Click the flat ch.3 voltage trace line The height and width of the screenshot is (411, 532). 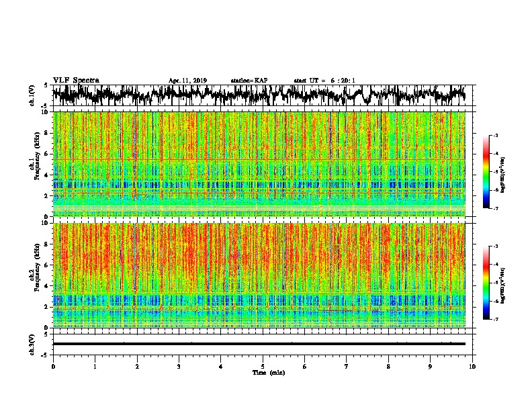pyautogui.click(x=259, y=344)
